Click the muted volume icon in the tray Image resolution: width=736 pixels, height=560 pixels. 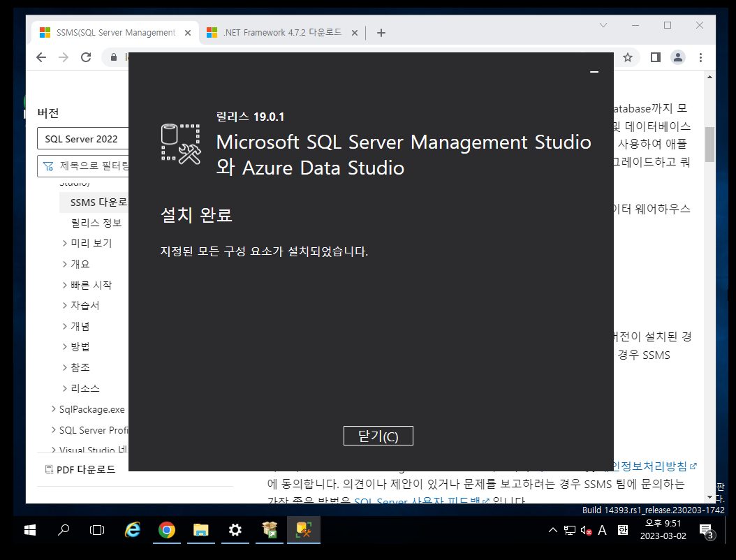586,531
